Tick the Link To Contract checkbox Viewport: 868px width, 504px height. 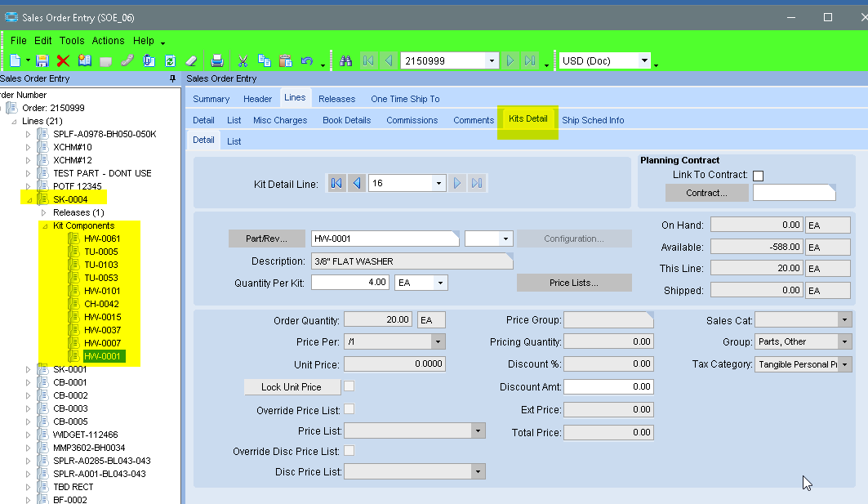pyautogui.click(x=758, y=176)
